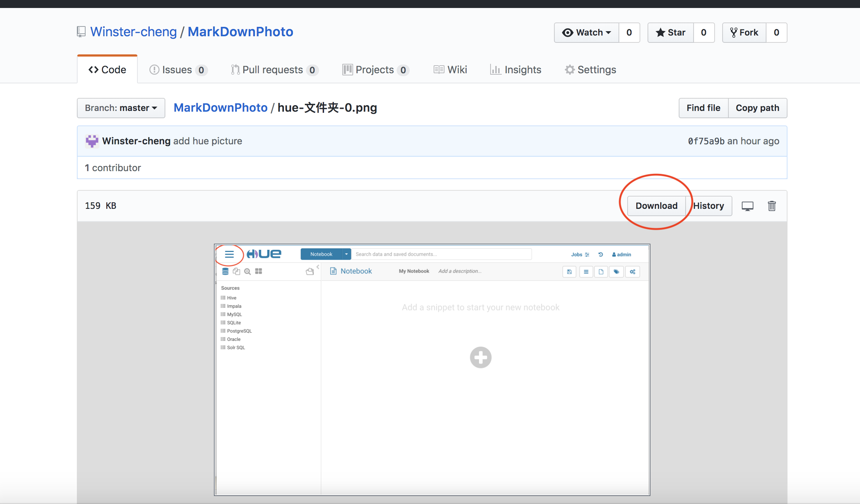Screen dimensions: 860x504
Task: Open the Watch dropdown
Action: pyautogui.click(x=587, y=33)
